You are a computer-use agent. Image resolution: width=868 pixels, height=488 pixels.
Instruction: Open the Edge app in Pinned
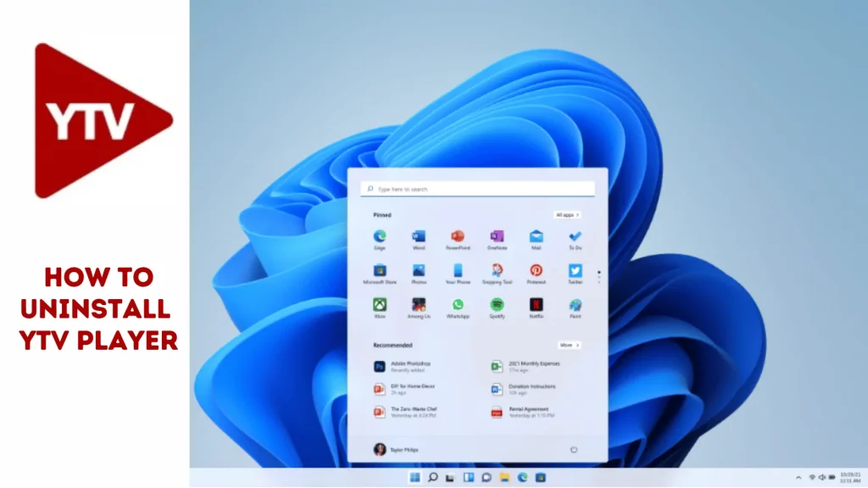[380, 236]
